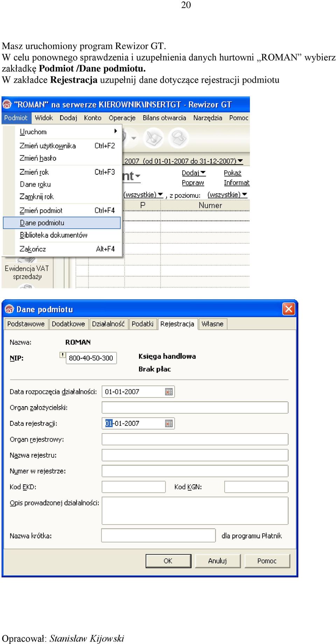Click the Kod EKD field

(x=134, y=487)
